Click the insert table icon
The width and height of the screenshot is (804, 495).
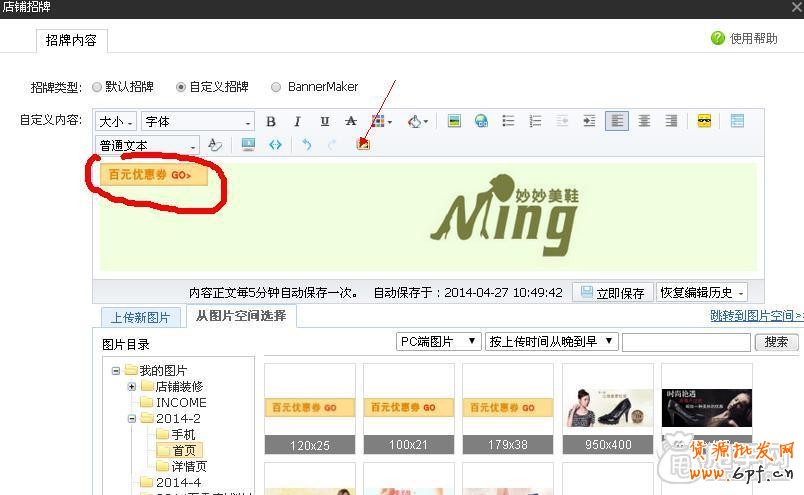tap(737, 121)
